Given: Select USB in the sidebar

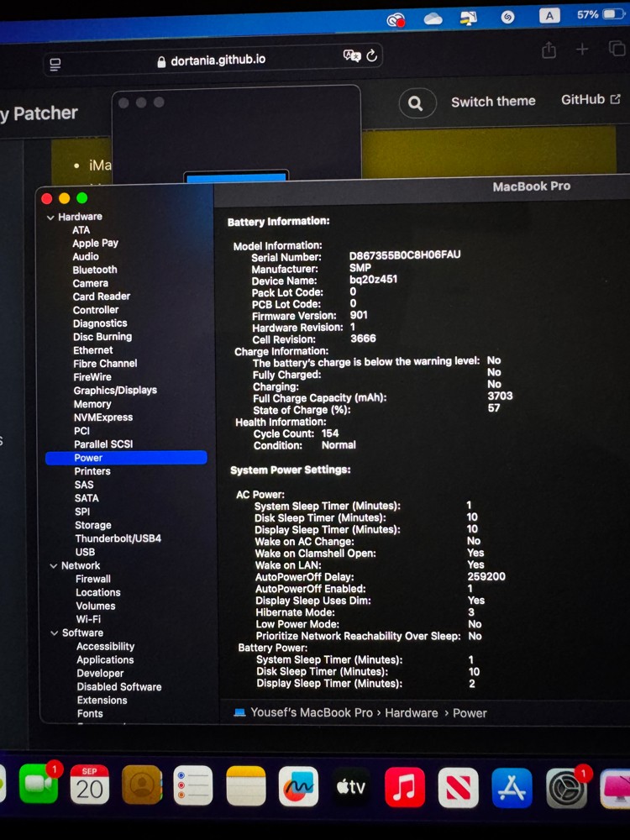Looking at the screenshot, I should click(x=85, y=552).
